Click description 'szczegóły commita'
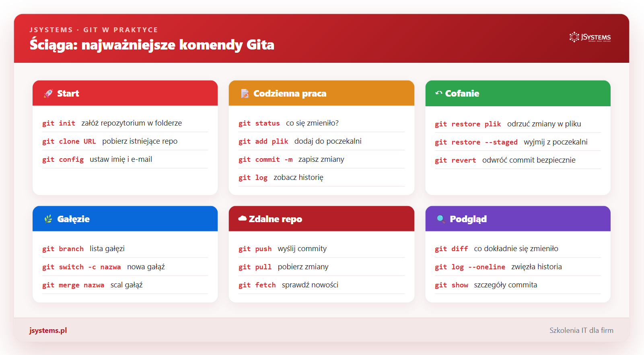The width and height of the screenshot is (644, 355). click(506, 285)
